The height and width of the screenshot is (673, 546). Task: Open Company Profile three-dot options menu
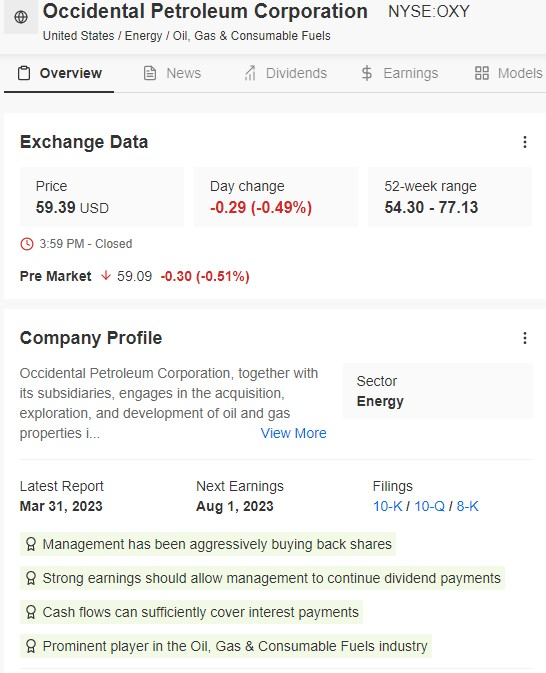click(x=525, y=338)
